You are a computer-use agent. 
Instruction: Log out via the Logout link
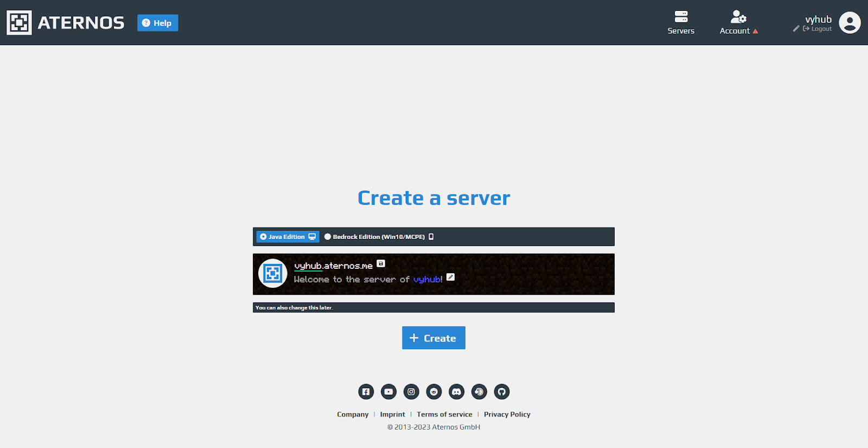coord(817,29)
